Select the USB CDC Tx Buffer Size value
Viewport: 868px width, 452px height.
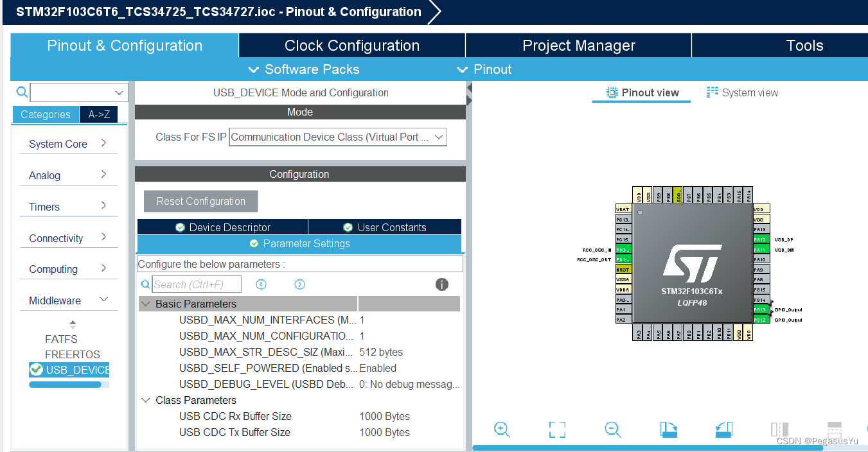pos(384,432)
